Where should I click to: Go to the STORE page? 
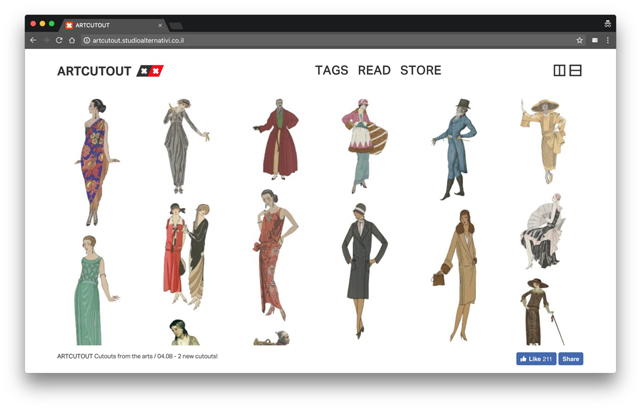point(420,71)
